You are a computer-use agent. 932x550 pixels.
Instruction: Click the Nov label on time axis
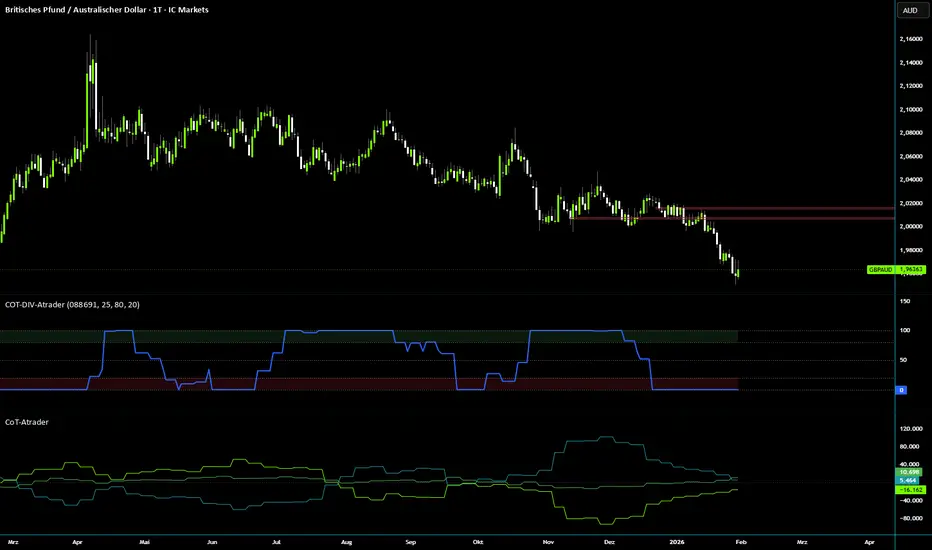pyautogui.click(x=548, y=542)
